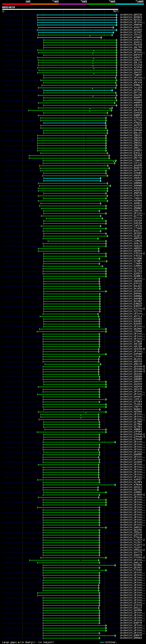Click the label UniRef100_Q9XES1
Image resolution: width=146 pixels, height=644 pixels.
(131, 42)
